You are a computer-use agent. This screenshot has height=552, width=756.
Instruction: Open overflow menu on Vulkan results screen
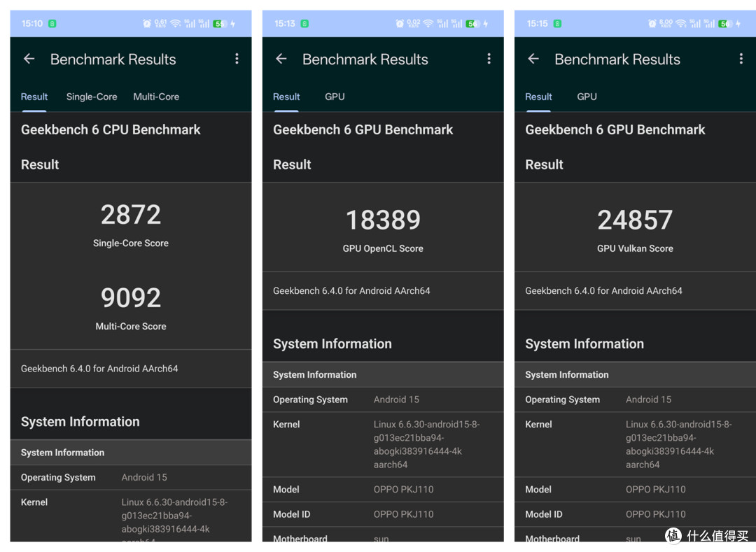741,59
